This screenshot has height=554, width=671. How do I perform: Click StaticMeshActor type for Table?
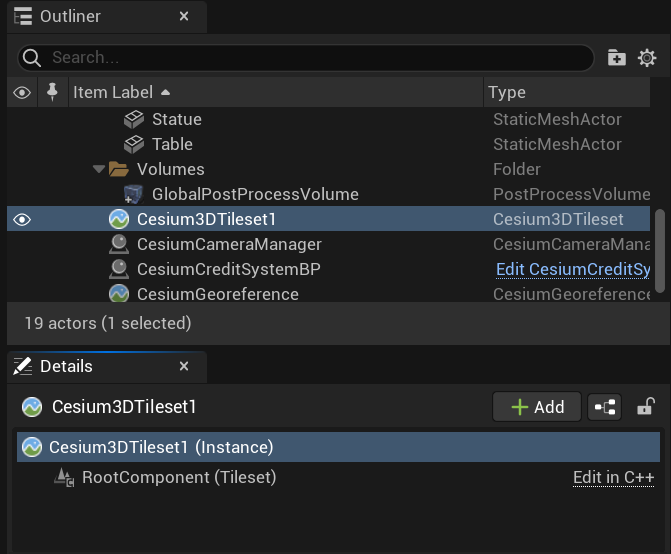(557, 144)
